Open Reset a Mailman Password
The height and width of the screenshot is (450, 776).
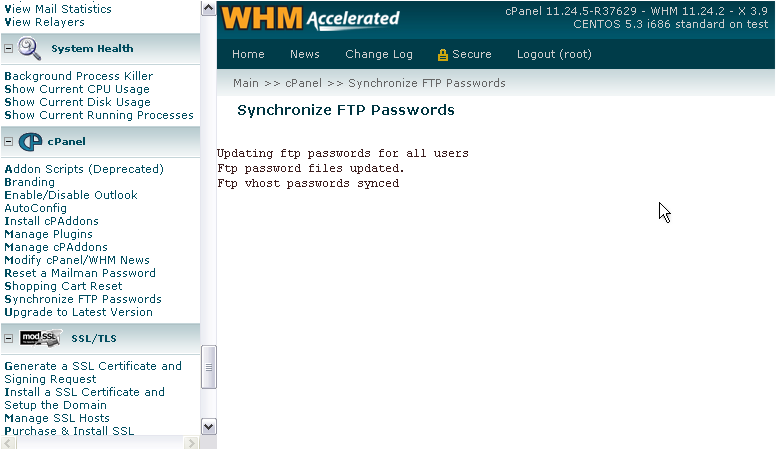(80, 273)
